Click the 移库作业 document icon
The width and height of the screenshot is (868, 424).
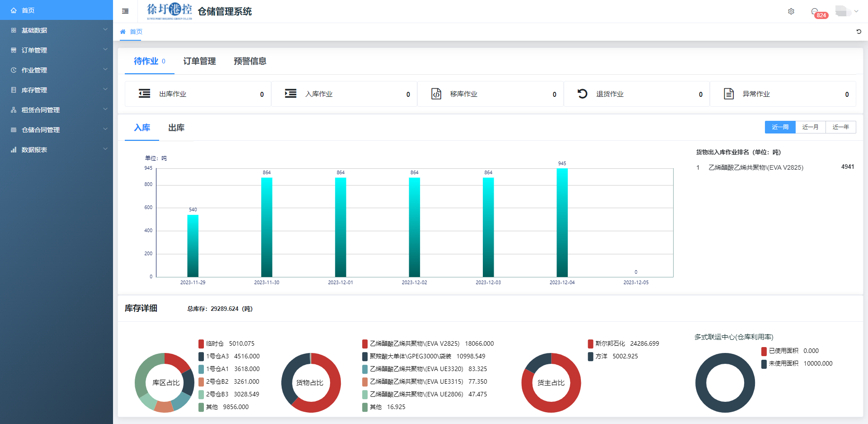click(436, 94)
